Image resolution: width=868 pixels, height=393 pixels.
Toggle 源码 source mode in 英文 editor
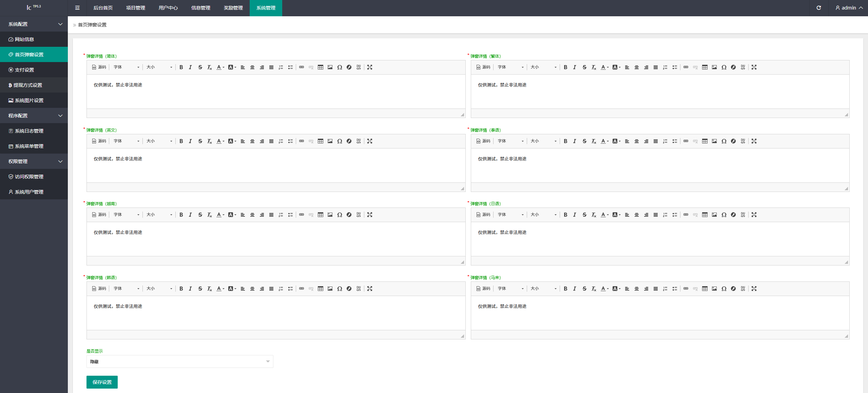tap(99, 141)
